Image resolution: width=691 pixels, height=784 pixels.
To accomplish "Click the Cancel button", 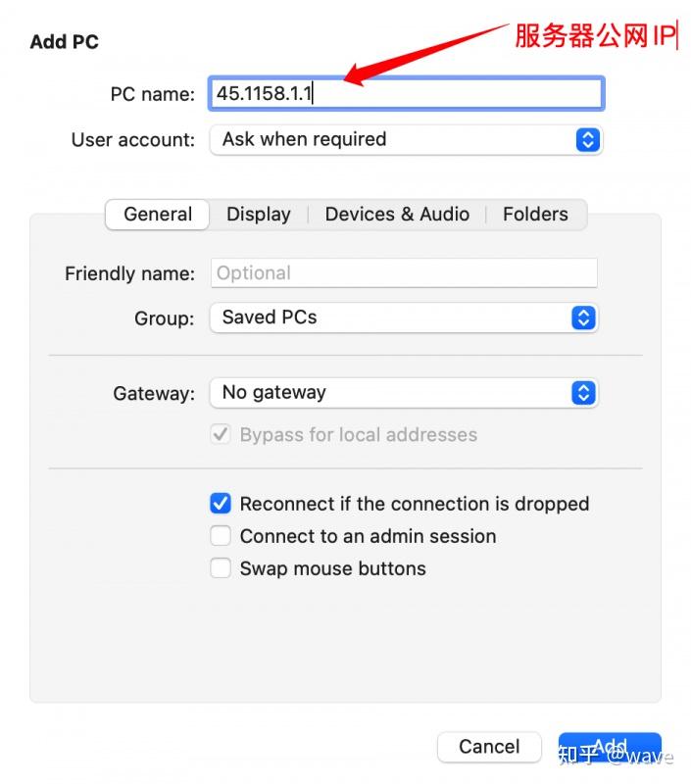I will point(489,747).
